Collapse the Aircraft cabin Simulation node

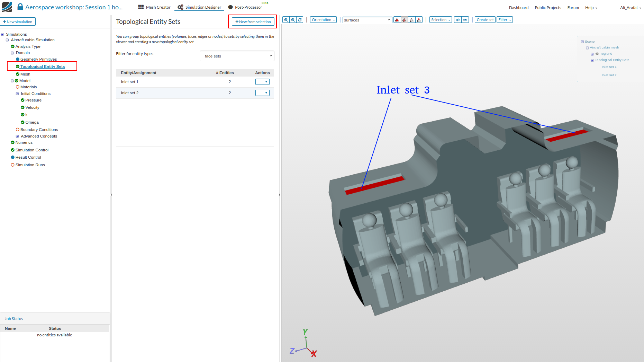[7, 40]
